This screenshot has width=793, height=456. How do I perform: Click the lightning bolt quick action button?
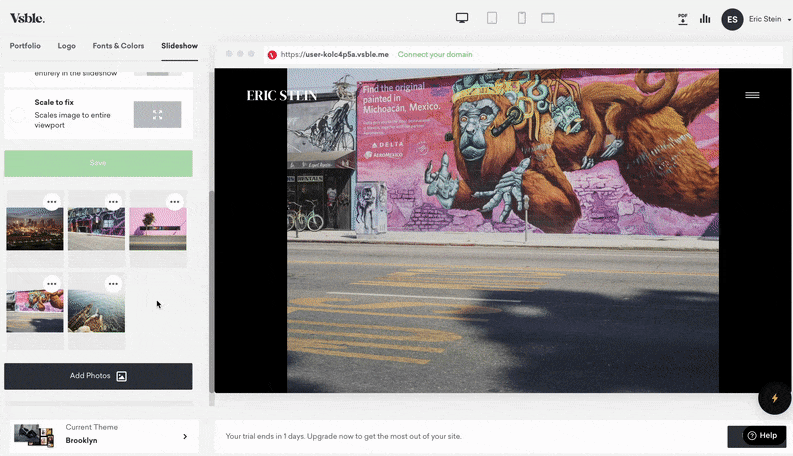(x=774, y=398)
